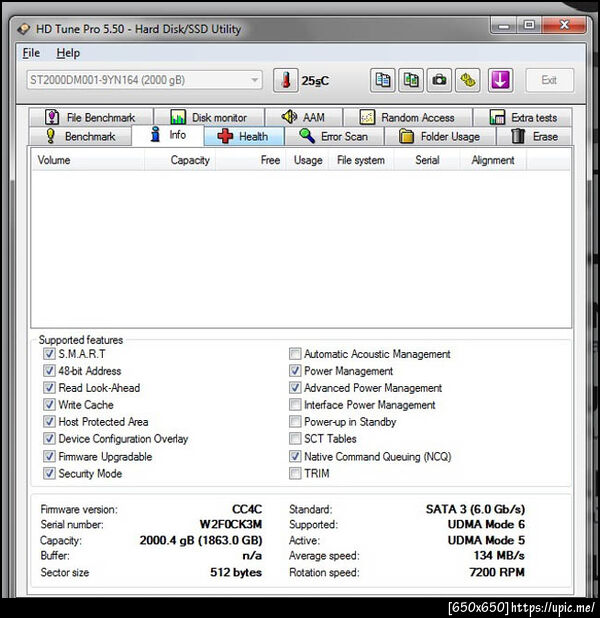
Task: Open the File menu
Action: (31, 53)
